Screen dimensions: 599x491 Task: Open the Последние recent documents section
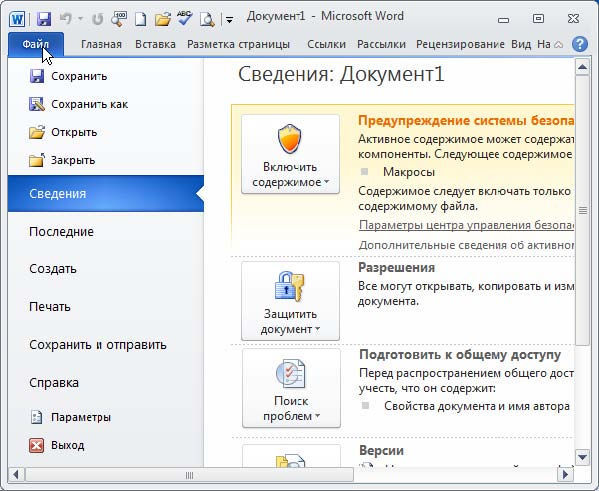point(61,232)
